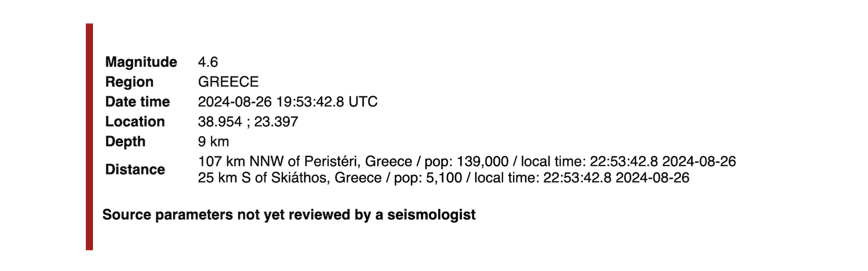Click the local time on the Skiáthos line
Viewport: 868px width, 271px height.
[x=616, y=178]
